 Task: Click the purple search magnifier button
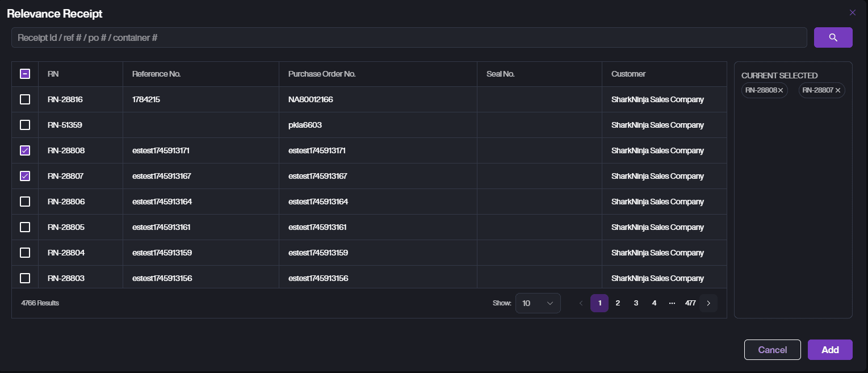[833, 37]
